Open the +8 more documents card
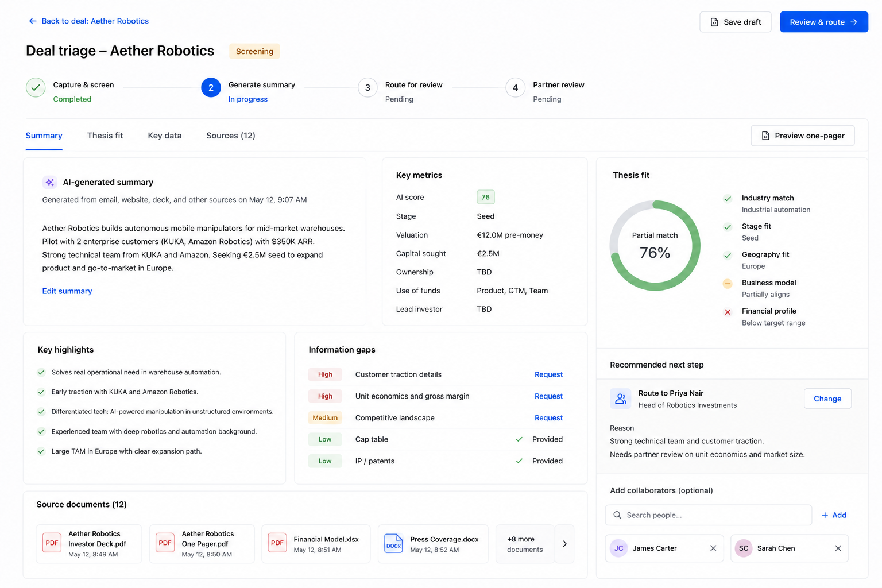 [x=525, y=544]
